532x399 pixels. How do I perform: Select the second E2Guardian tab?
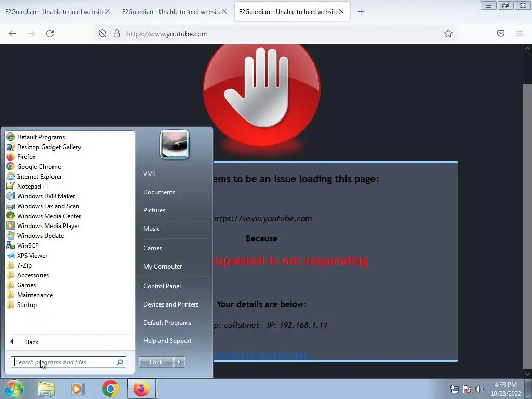pos(171,12)
